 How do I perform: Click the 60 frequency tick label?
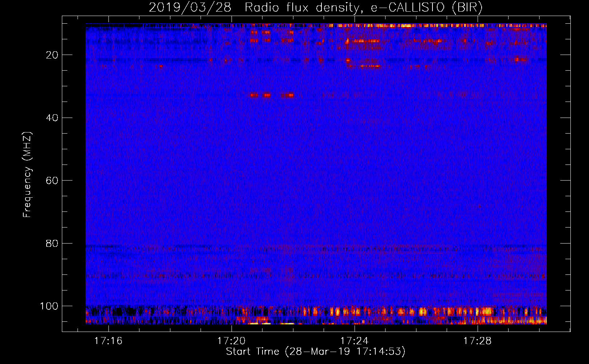pyautogui.click(x=52, y=181)
